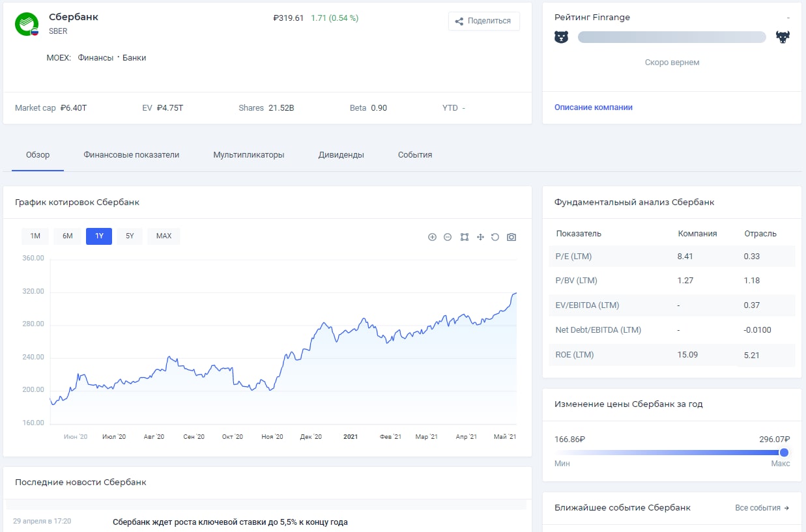The width and height of the screenshot is (806, 532).
Task: Zoom out on the chart
Action: [448, 237]
